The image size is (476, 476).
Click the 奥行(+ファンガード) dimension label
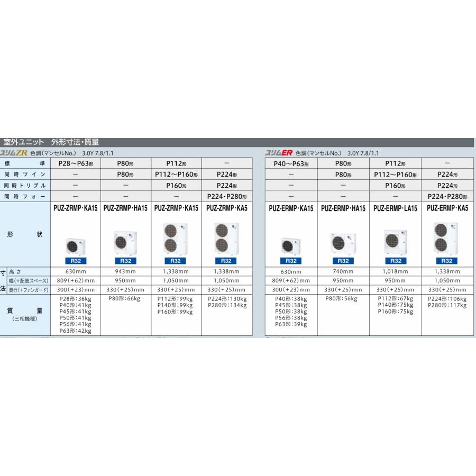(x=29, y=290)
